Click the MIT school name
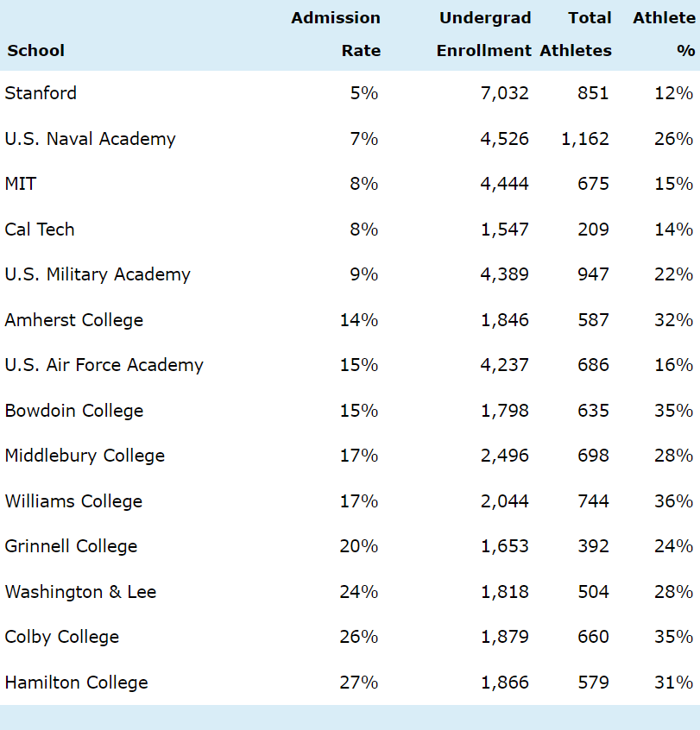700x730 pixels. pyautogui.click(x=21, y=184)
